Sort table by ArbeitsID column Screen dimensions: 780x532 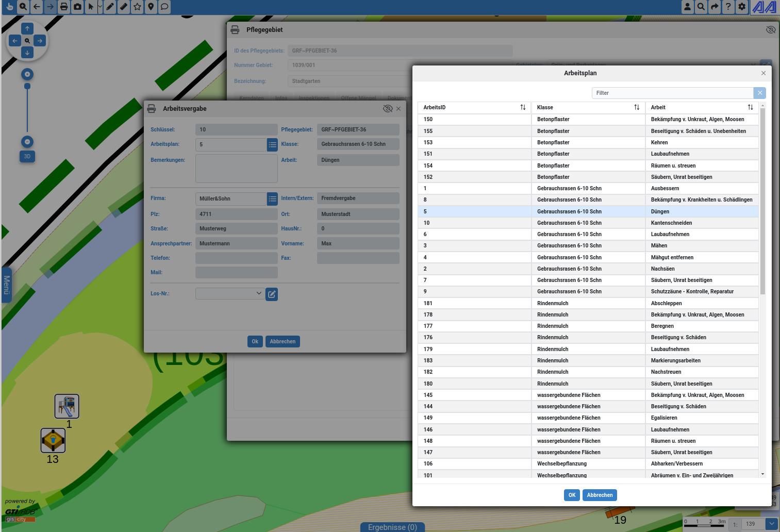(x=523, y=107)
